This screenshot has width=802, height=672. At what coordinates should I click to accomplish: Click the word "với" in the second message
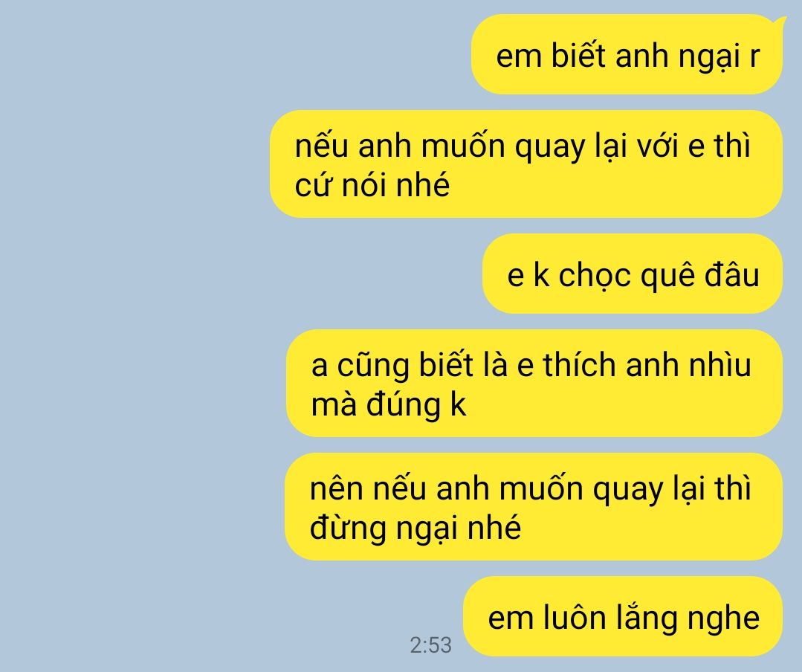pos(659,146)
